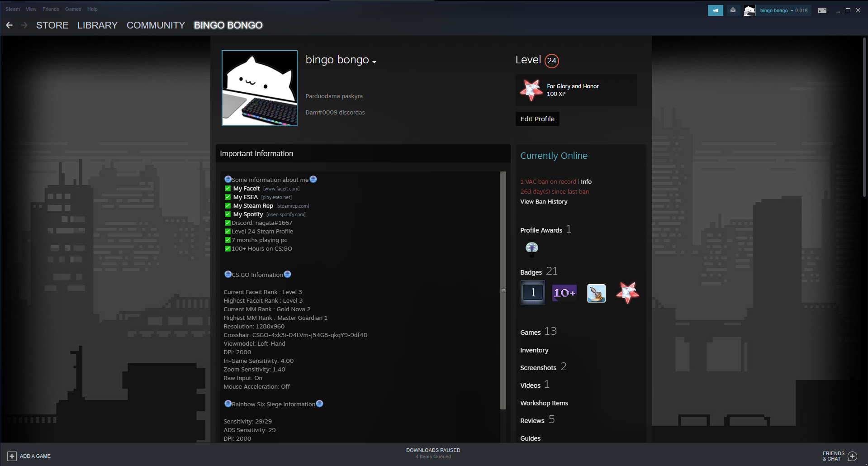Click the Important Information panel scrollbar
This screenshot has height=466, width=868.
(503, 290)
